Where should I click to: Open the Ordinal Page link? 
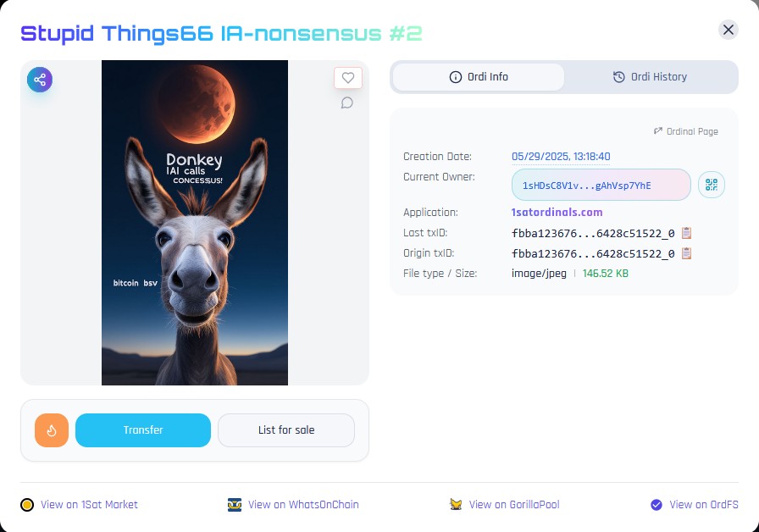pyautogui.click(x=686, y=131)
